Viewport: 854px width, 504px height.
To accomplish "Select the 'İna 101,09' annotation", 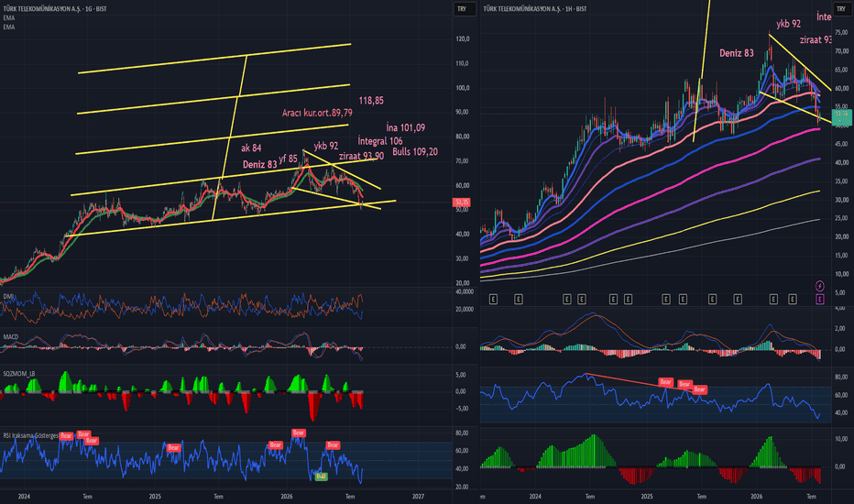I will [x=405, y=127].
